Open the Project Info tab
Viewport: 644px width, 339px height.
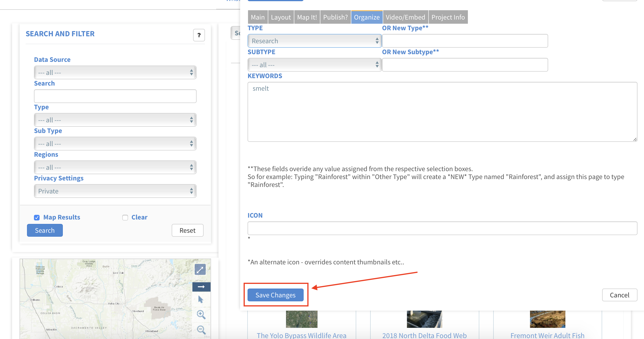click(448, 17)
